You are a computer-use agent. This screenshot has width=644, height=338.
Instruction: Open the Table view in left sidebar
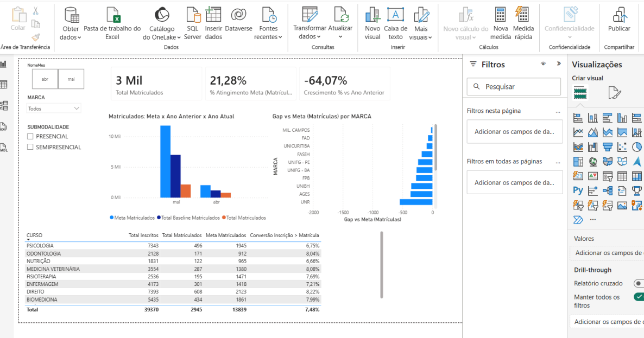pos(4,85)
